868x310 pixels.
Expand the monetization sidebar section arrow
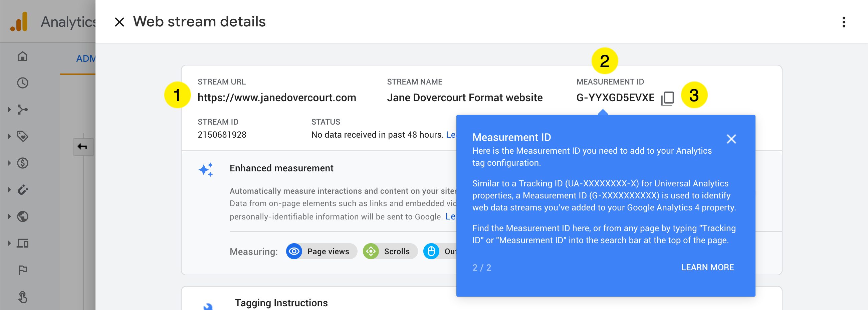pyautogui.click(x=9, y=163)
